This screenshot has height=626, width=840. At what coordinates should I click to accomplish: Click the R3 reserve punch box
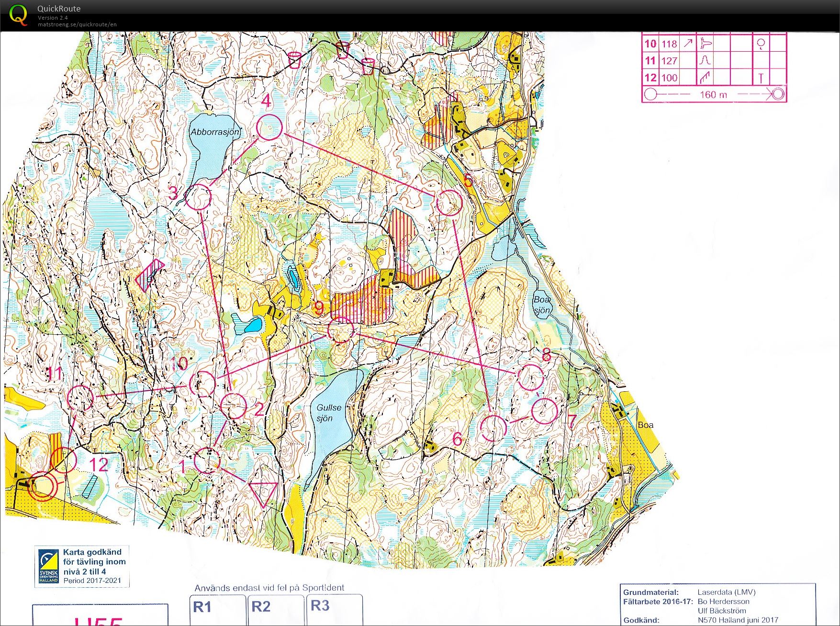(334, 609)
